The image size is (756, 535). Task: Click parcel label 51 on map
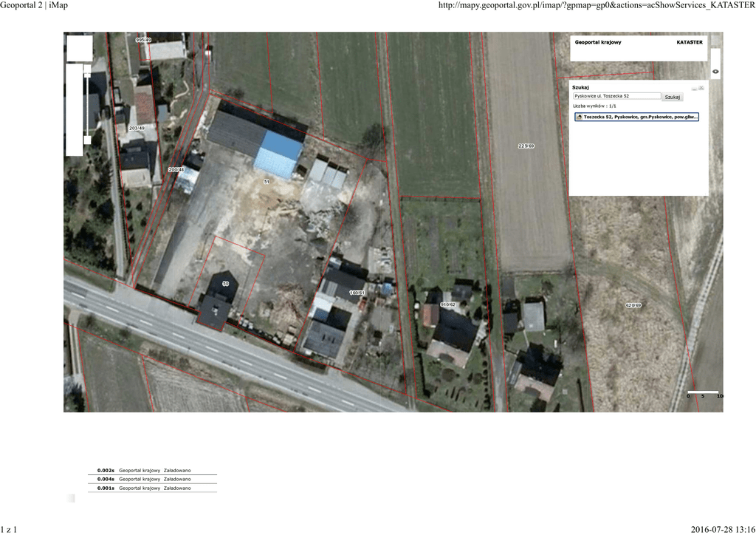tap(267, 181)
